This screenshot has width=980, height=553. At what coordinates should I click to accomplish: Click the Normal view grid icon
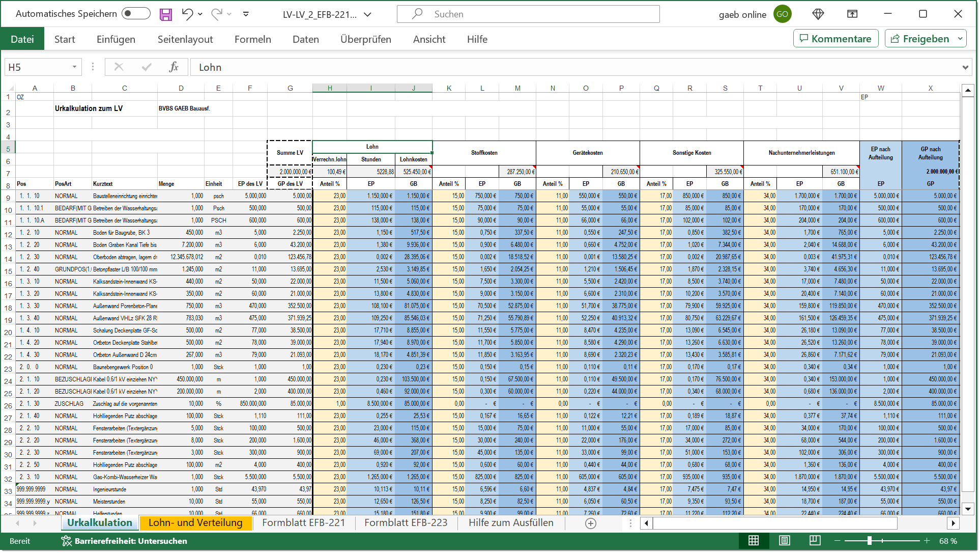coord(754,541)
